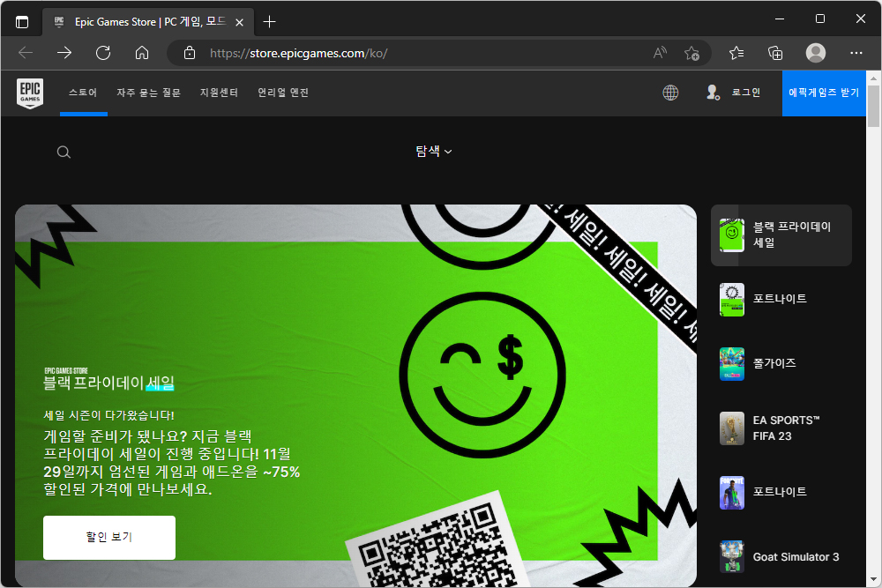Open Edge settings and more menu
The height and width of the screenshot is (588, 882).
(856, 53)
